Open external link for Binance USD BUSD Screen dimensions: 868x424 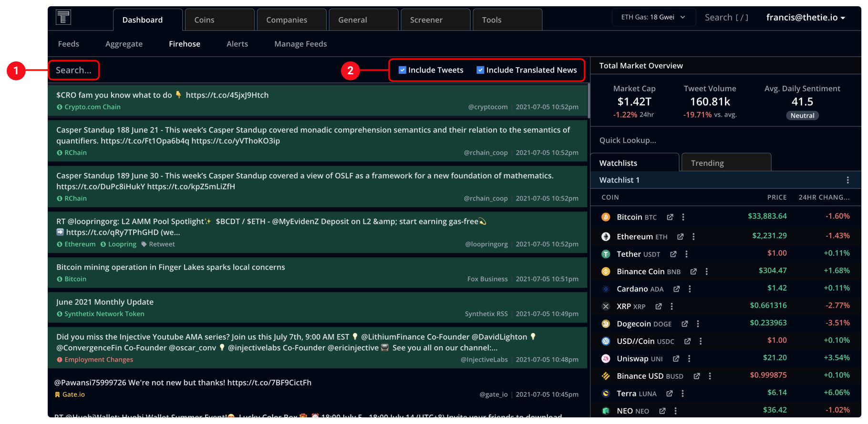696,376
